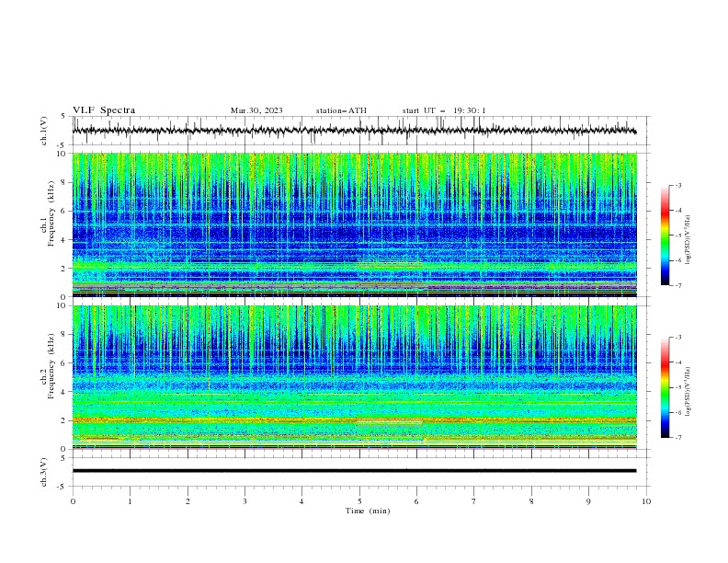
Task: Click the "4" frequency tick of ch.2 spectrogram
Action: (x=64, y=392)
